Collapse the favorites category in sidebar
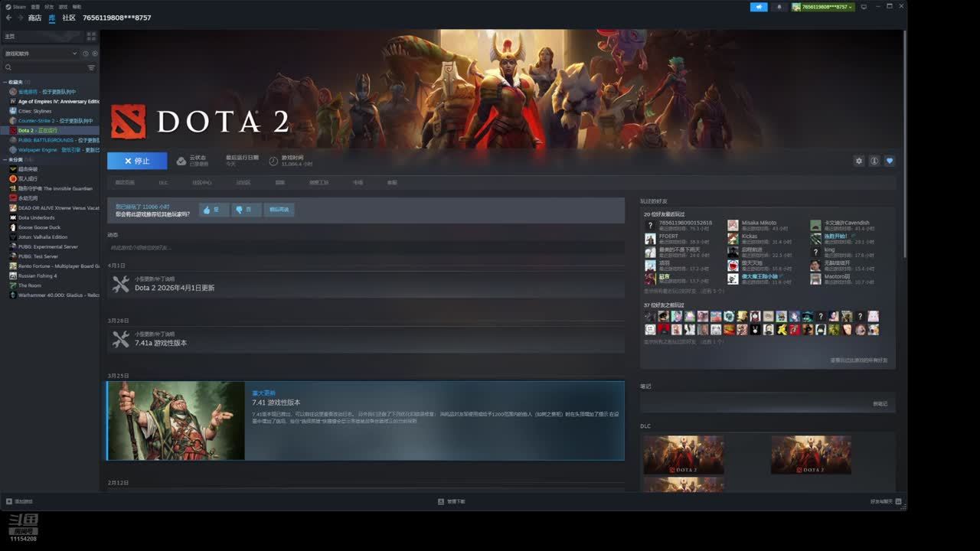980x551 pixels. pyautogui.click(x=5, y=82)
